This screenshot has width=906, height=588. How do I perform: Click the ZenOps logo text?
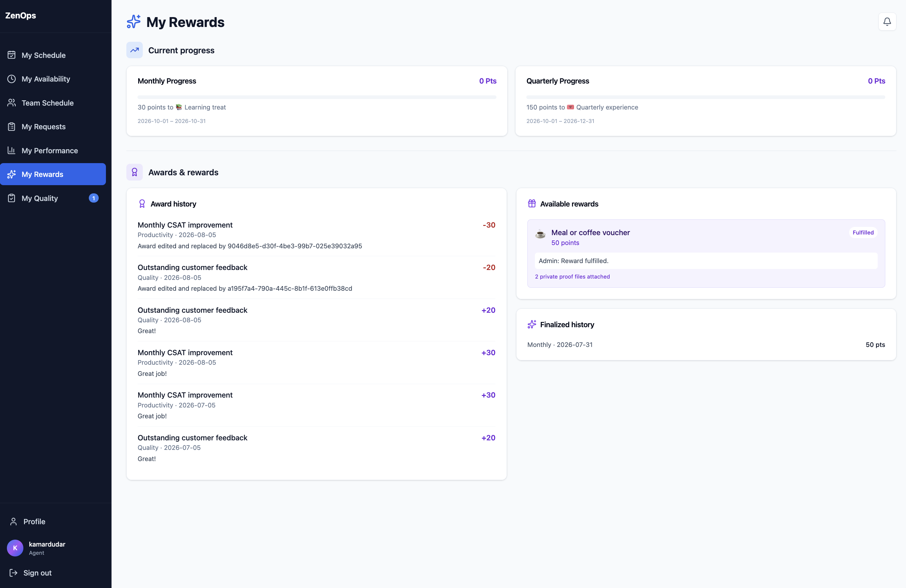click(20, 15)
